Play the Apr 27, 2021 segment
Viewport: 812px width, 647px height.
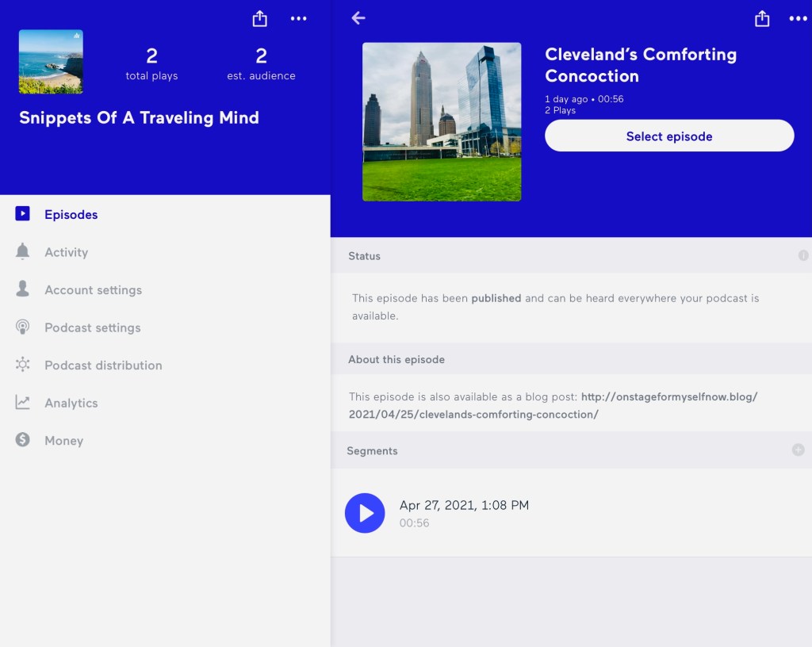[365, 513]
